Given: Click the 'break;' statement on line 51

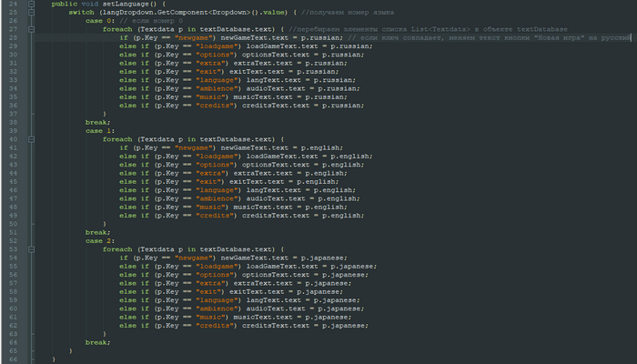Looking at the screenshot, I should tap(97, 232).
